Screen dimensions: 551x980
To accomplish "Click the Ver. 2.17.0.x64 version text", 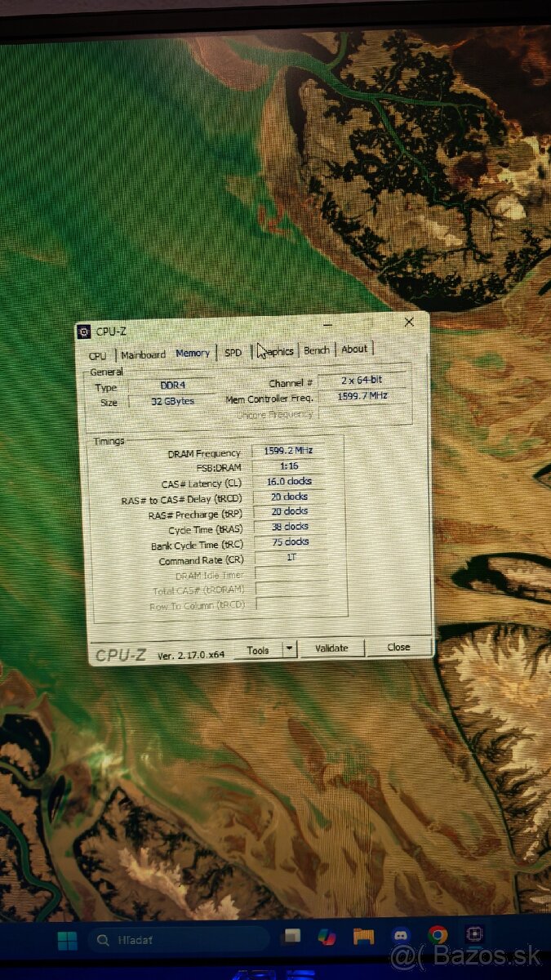I will pos(190,654).
